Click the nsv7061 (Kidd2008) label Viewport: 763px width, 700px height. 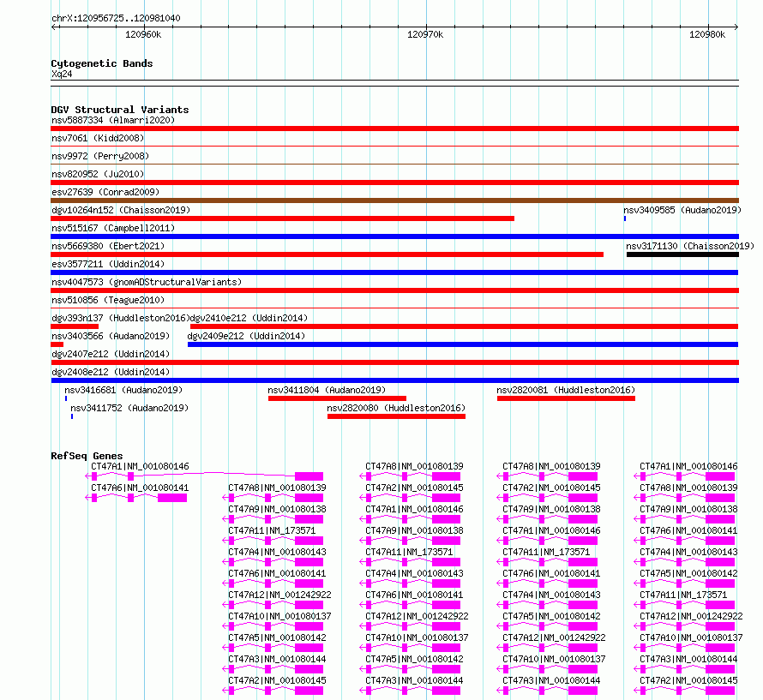[x=98, y=138]
